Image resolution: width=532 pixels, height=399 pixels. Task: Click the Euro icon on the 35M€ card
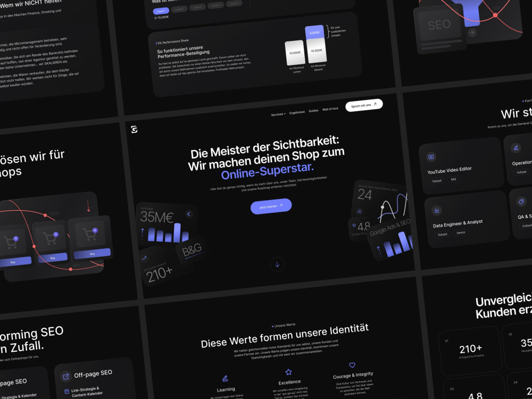coord(189,214)
